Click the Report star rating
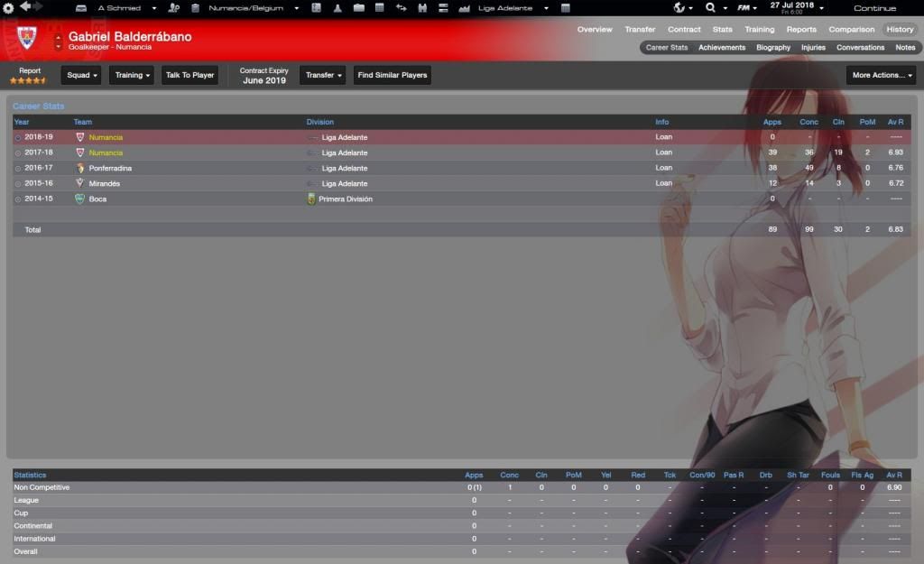The image size is (924, 564). coord(28,80)
